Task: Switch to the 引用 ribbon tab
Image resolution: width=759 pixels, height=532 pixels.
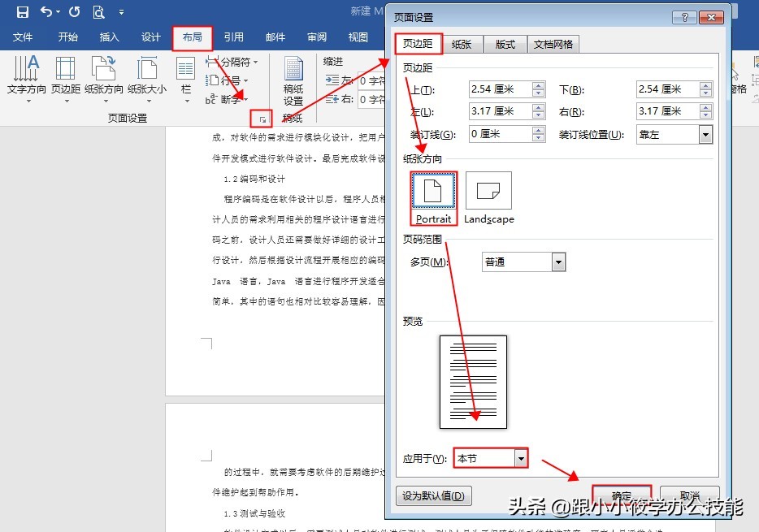Action: [234, 37]
